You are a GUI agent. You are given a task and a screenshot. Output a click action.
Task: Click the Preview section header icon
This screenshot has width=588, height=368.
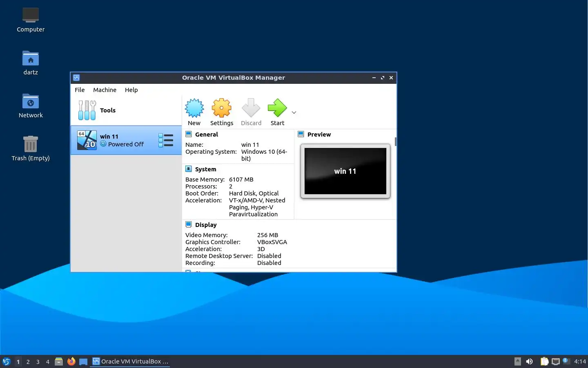click(301, 134)
